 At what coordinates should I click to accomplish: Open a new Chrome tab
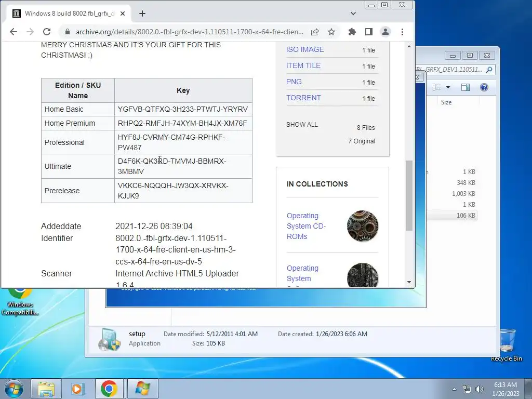click(x=142, y=14)
